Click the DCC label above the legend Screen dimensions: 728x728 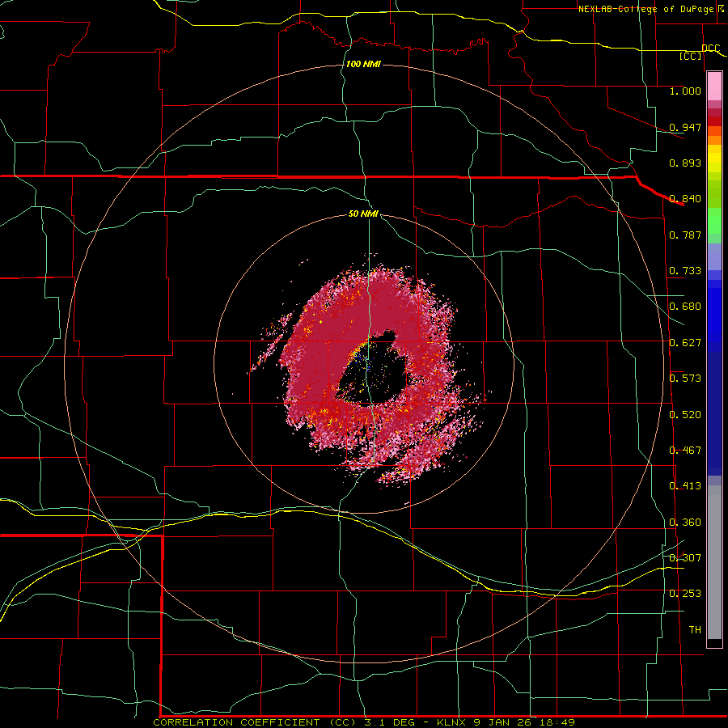[710, 49]
